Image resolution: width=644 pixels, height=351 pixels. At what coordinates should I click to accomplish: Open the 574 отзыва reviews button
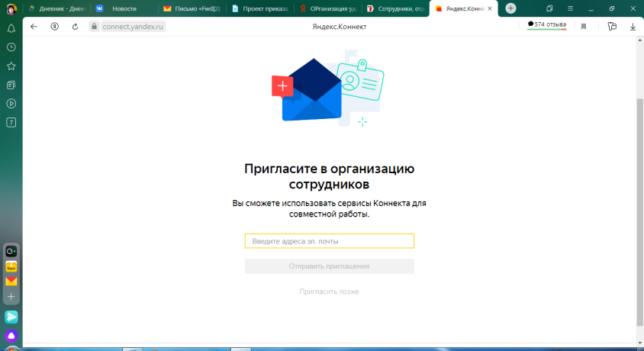tap(546, 25)
